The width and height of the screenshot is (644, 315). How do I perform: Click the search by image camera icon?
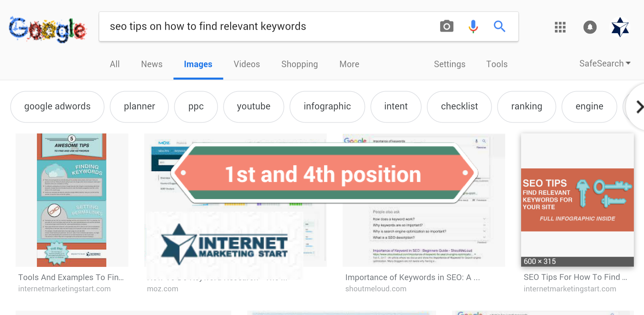(447, 26)
